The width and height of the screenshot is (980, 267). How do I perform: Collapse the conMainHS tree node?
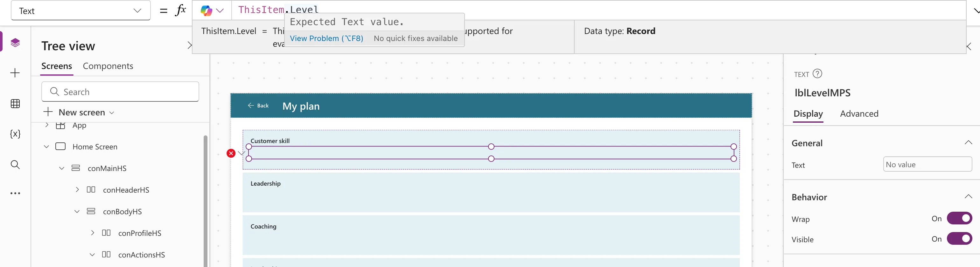tap(62, 168)
